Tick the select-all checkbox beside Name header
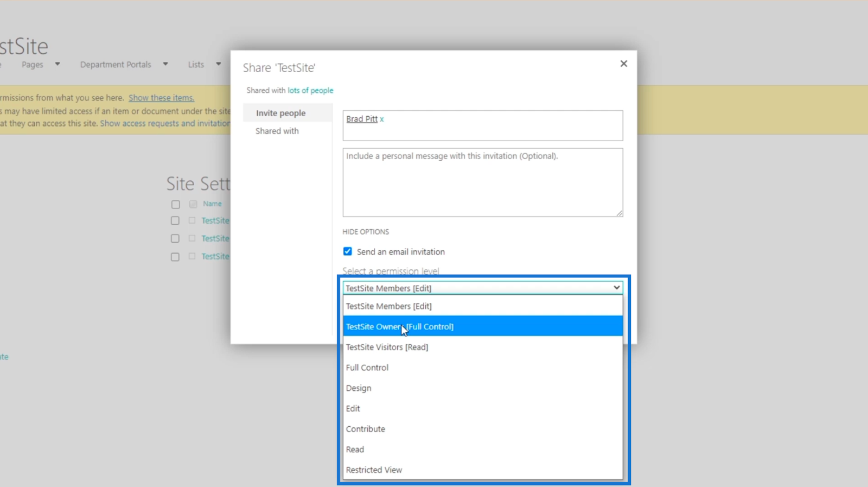This screenshot has width=868, height=487. [x=175, y=205]
